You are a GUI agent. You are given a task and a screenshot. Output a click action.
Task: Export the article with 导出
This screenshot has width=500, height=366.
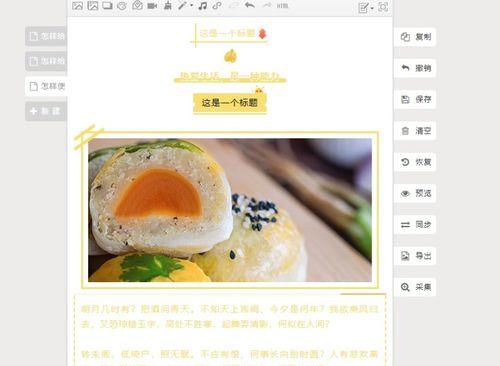point(415,256)
